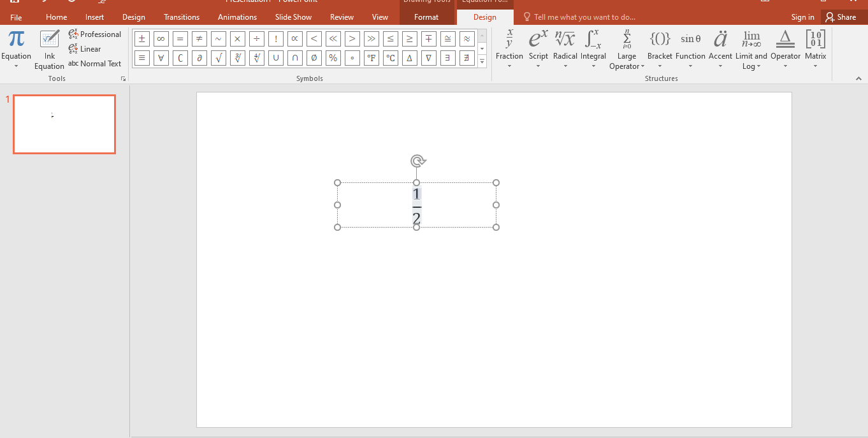Image resolution: width=868 pixels, height=438 pixels.
Task: Click the Sign in link
Action: click(802, 17)
